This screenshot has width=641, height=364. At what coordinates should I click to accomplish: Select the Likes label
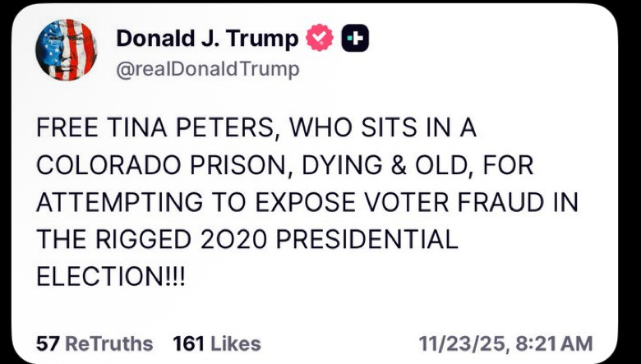coord(234,343)
